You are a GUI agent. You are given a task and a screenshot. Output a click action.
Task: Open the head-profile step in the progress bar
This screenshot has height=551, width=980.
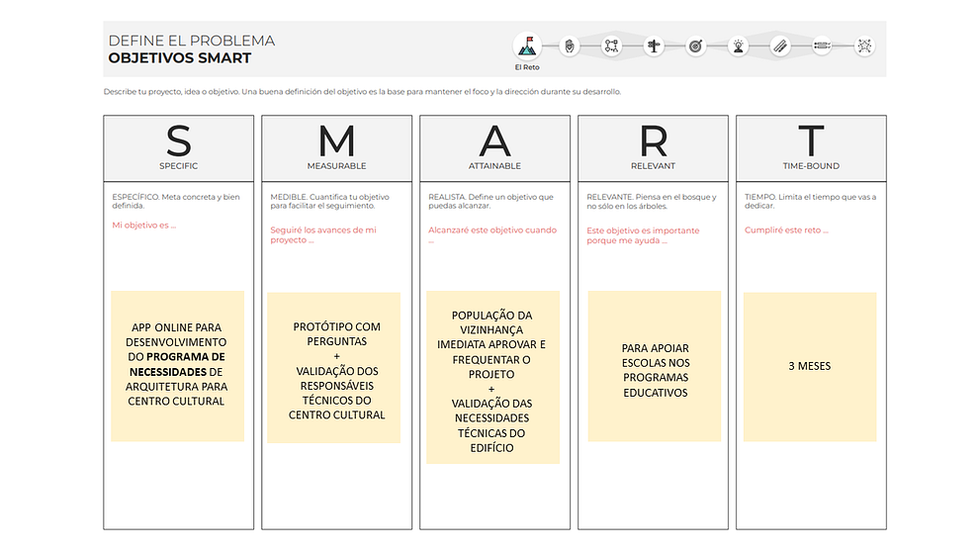(570, 46)
